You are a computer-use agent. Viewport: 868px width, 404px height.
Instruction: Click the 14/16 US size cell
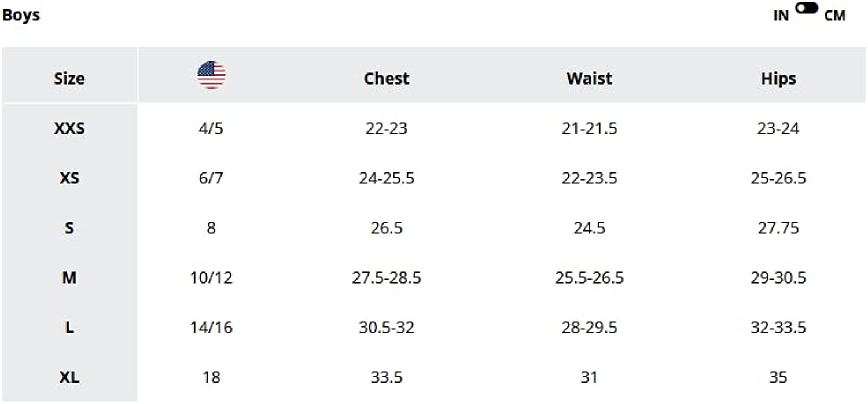point(211,328)
